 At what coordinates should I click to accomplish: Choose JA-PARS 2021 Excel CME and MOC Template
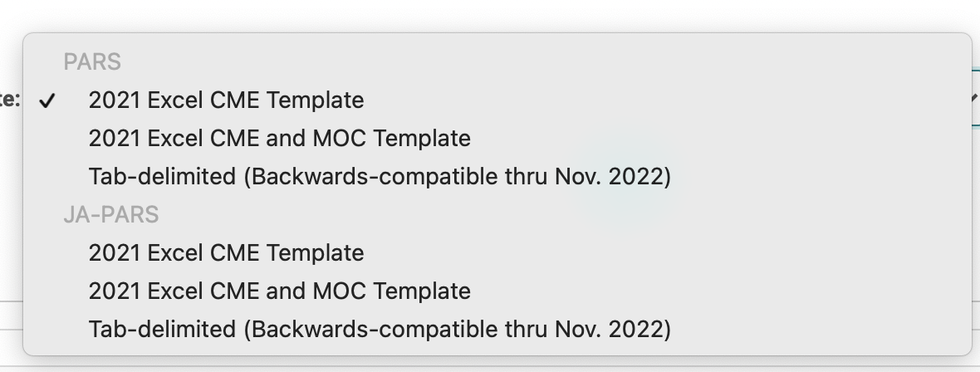[x=279, y=291]
